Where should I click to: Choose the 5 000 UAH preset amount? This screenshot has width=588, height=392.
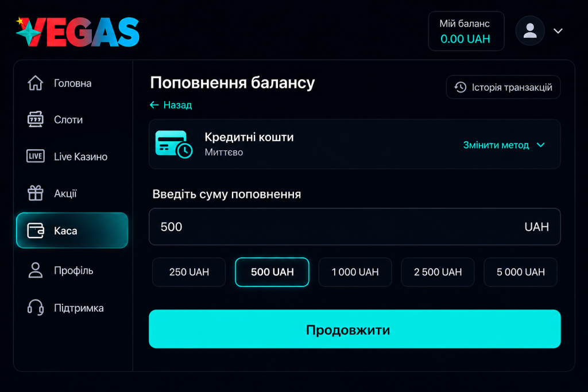click(x=520, y=272)
